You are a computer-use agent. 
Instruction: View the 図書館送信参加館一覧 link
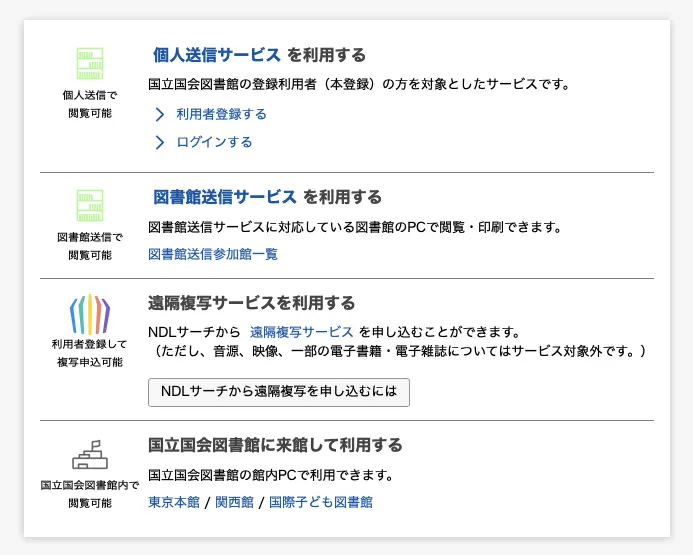click(x=213, y=254)
